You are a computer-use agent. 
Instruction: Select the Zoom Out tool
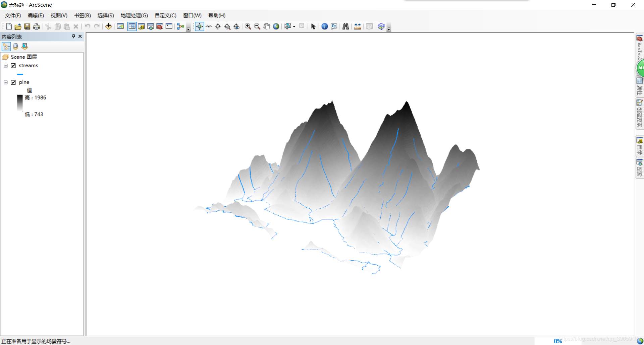click(257, 26)
